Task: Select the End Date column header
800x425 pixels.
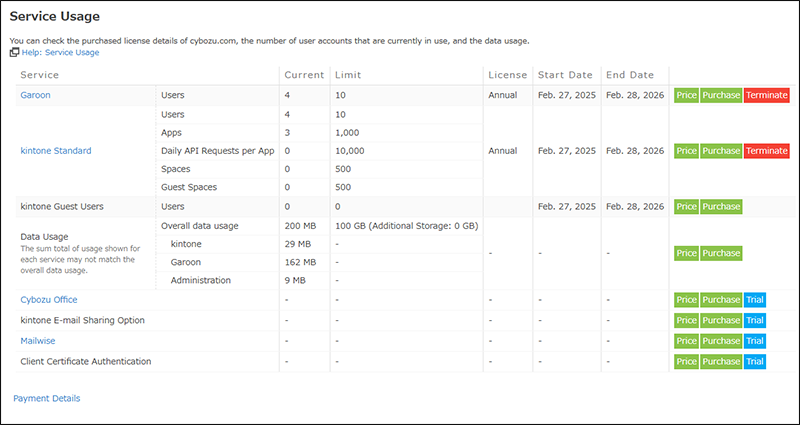Action: [630, 75]
